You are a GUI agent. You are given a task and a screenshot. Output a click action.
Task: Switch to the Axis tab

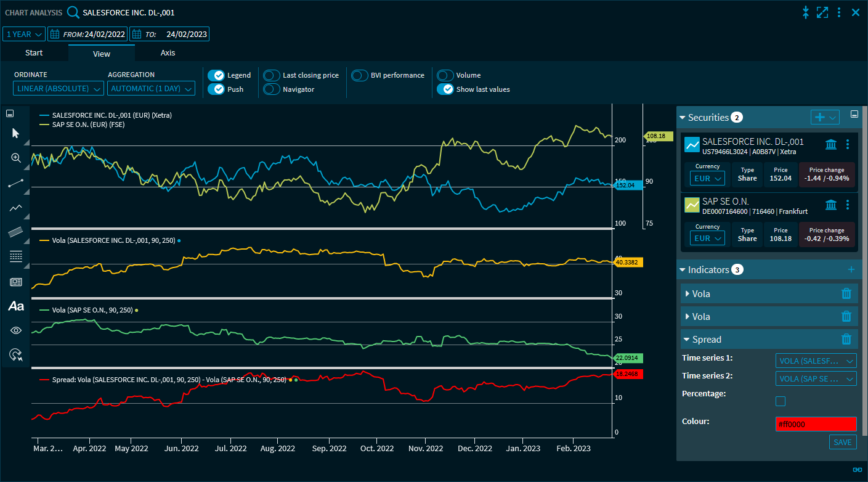(x=168, y=53)
